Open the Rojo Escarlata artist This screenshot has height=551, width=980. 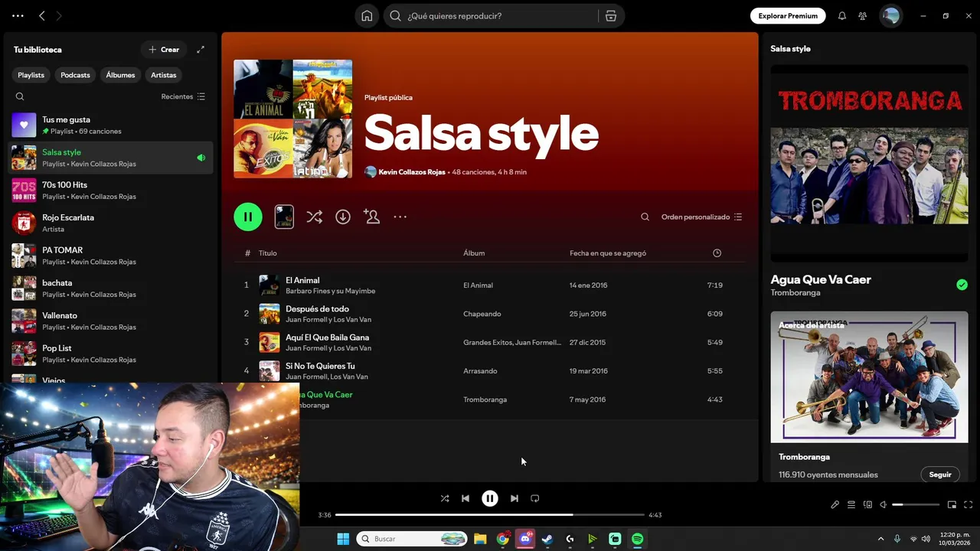point(110,223)
